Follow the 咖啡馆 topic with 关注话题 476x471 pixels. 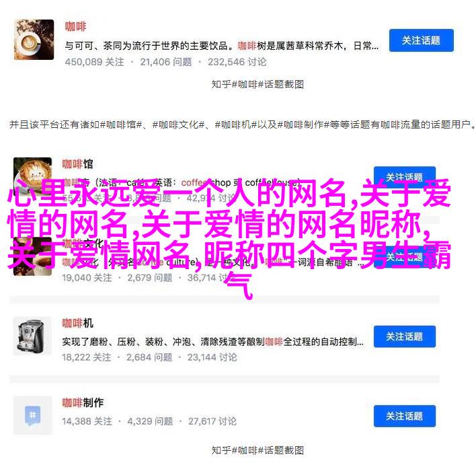coord(404,177)
